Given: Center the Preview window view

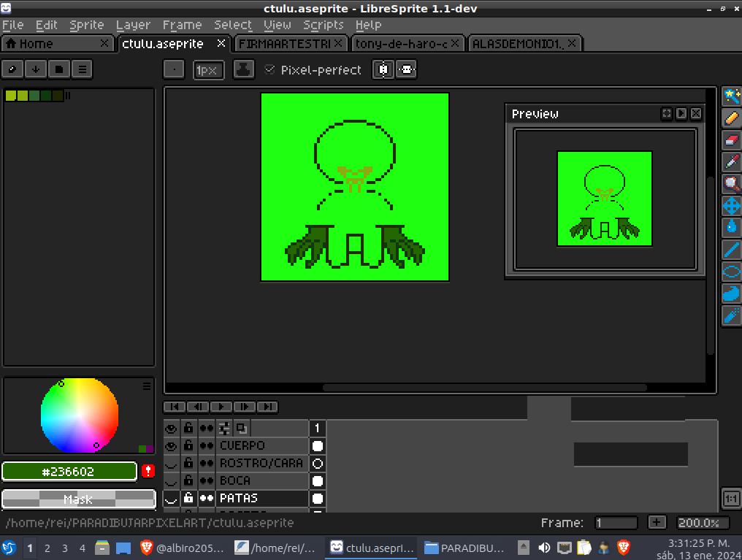Looking at the screenshot, I should pos(667,113).
